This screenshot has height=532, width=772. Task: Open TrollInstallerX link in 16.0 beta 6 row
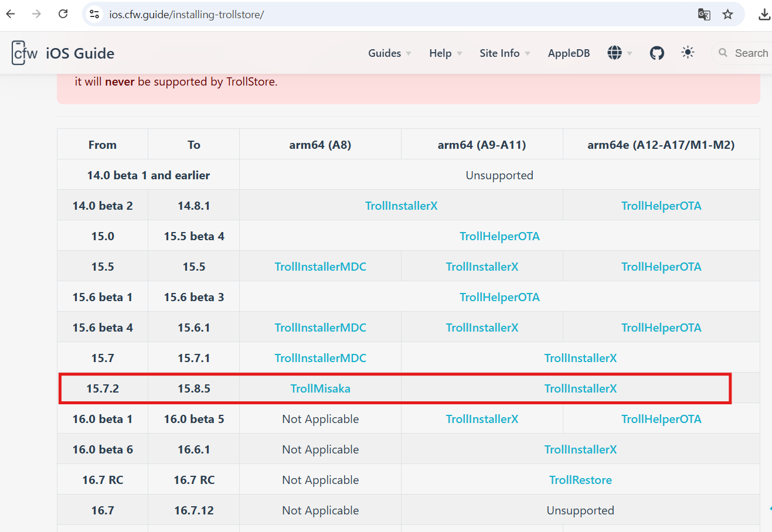coord(580,449)
